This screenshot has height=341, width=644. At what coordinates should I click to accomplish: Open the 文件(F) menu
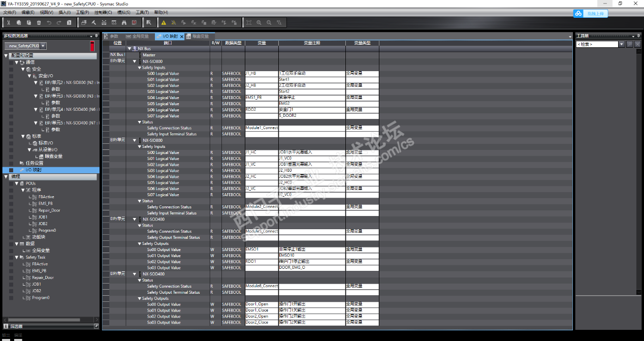(10, 12)
